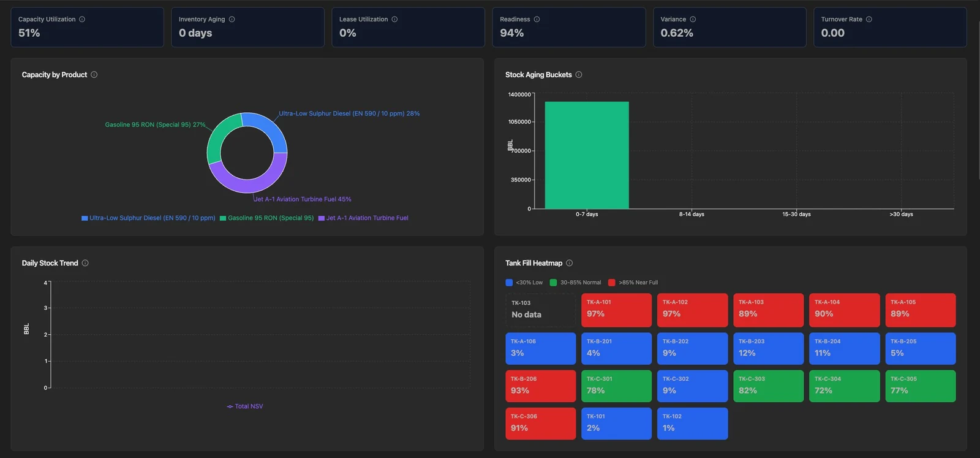Toggle the Total NSV series legend

[x=245, y=406]
